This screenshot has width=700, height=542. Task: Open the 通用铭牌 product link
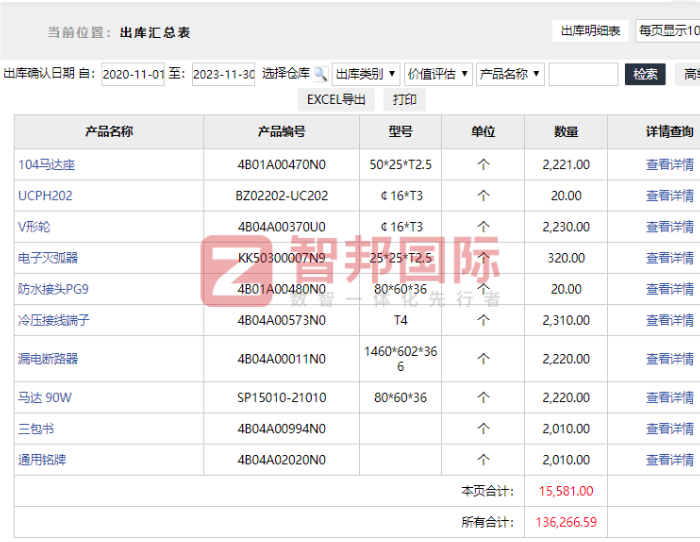click(x=42, y=460)
